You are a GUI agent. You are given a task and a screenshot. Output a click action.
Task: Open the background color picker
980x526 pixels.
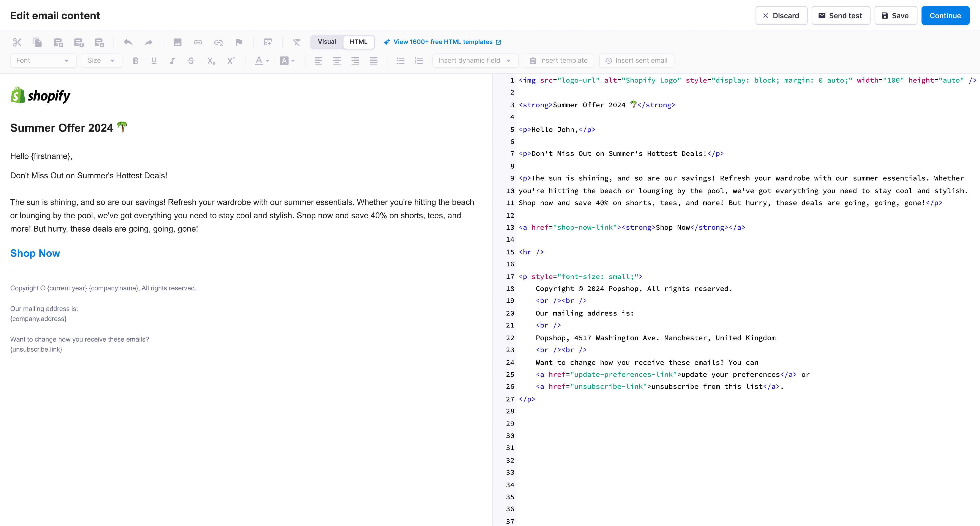coord(287,61)
